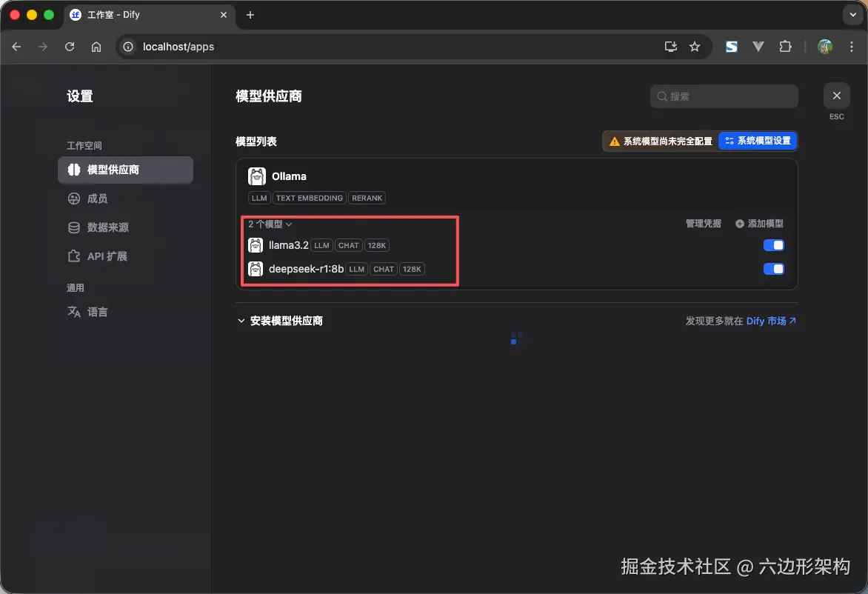Image resolution: width=868 pixels, height=594 pixels.
Task: Open the blue S browser extension
Action: 732,47
